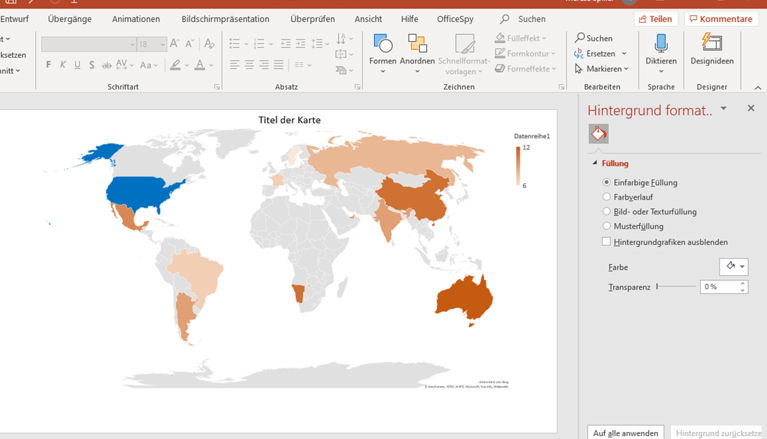Image resolution: width=767 pixels, height=439 pixels.
Task: Increase the list indent level
Action: (x=300, y=44)
